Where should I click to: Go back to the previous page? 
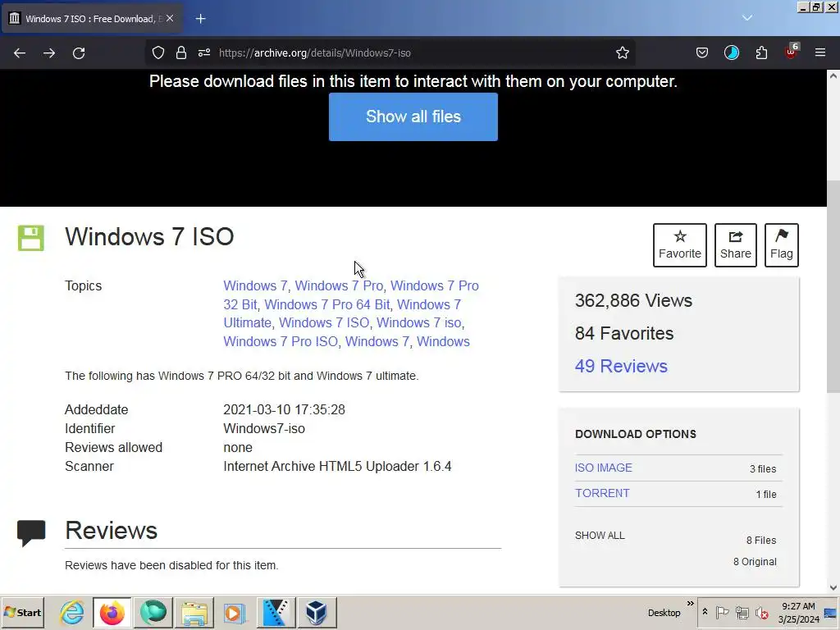20,53
